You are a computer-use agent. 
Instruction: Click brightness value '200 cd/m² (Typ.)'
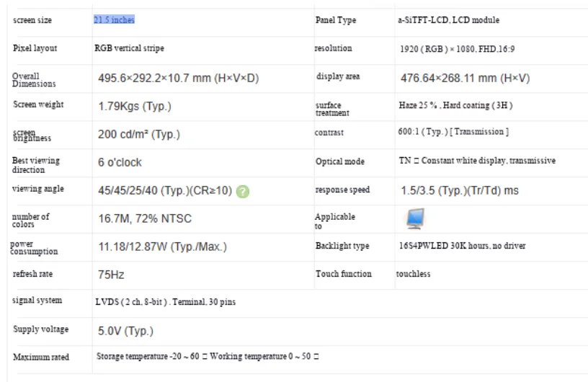click(x=139, y=134)
